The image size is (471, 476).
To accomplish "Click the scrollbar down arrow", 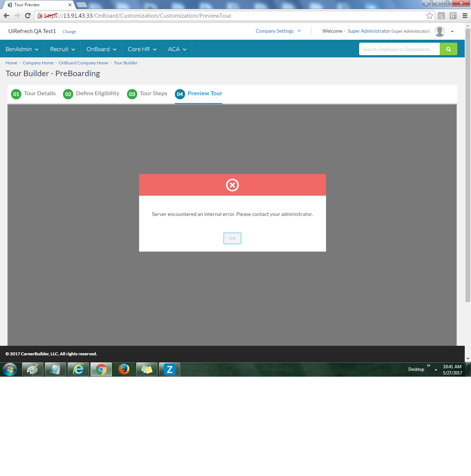I will pos(468,359).
